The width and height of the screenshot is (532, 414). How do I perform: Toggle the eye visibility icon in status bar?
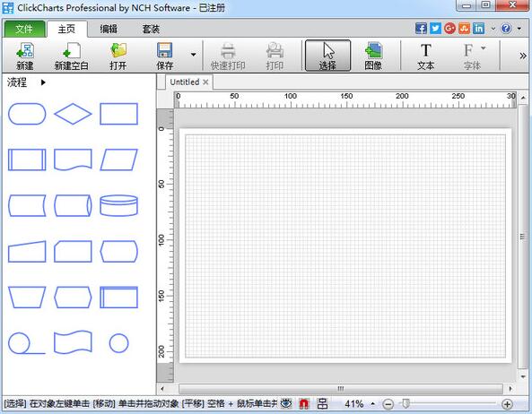click(x=286, y=403)
